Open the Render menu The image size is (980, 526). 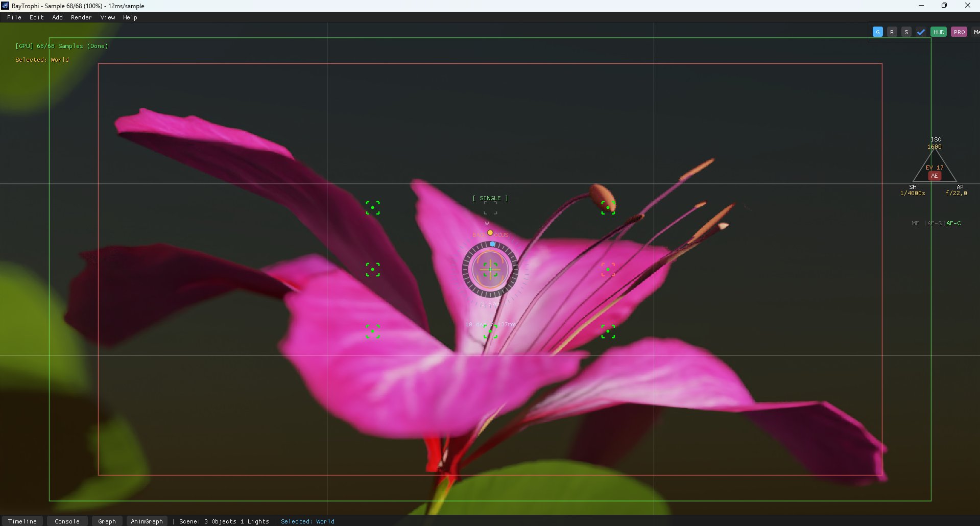click(81, 17)
